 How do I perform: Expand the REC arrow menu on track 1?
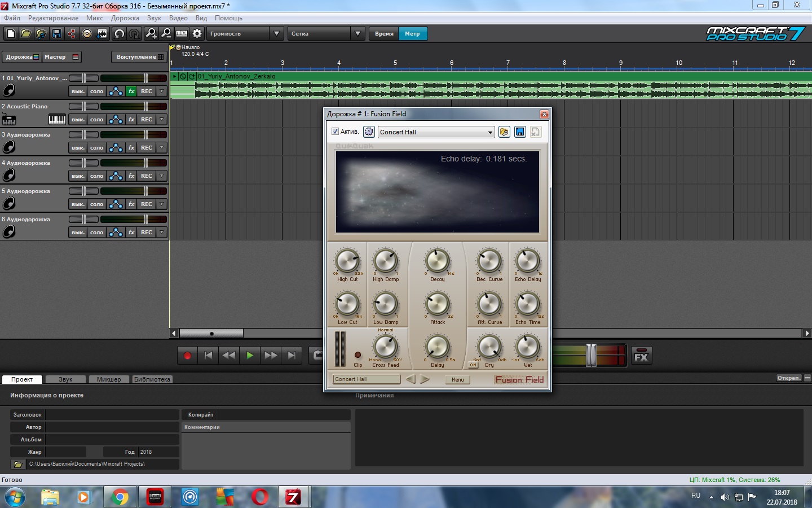point(162,91)
